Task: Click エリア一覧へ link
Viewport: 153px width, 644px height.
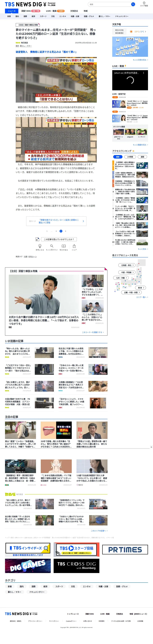Action: 142,297
